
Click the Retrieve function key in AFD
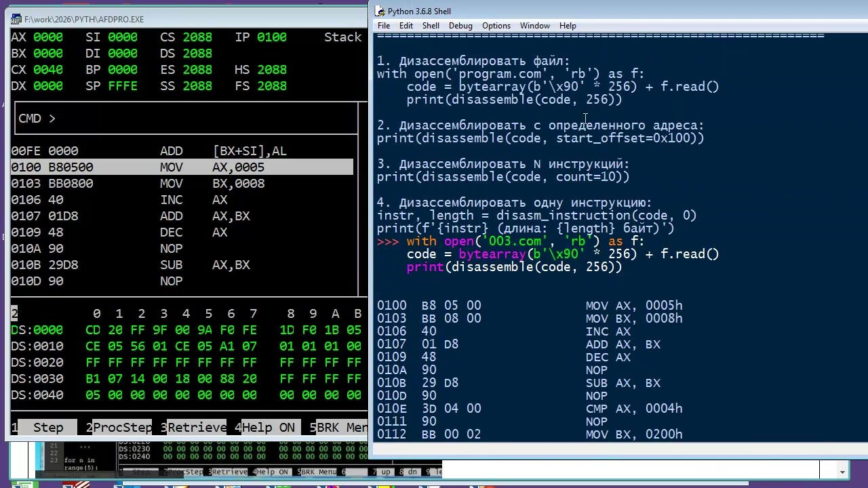[197, 428]
